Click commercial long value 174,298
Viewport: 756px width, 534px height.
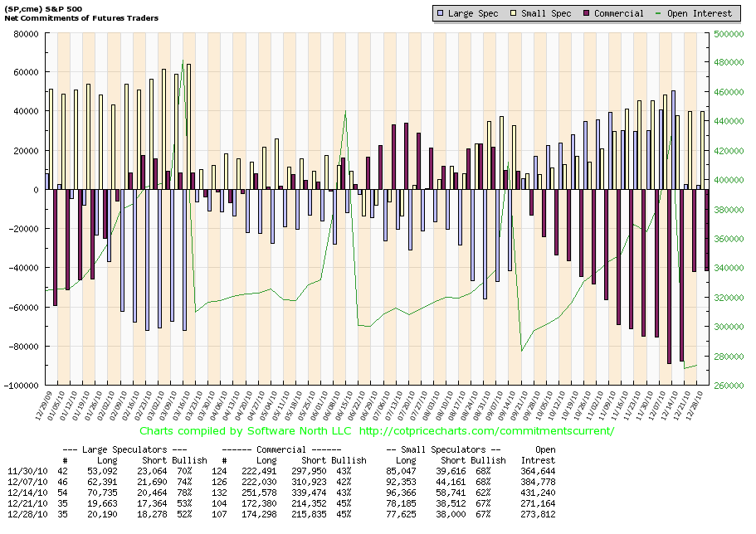[x=259, y=514]
